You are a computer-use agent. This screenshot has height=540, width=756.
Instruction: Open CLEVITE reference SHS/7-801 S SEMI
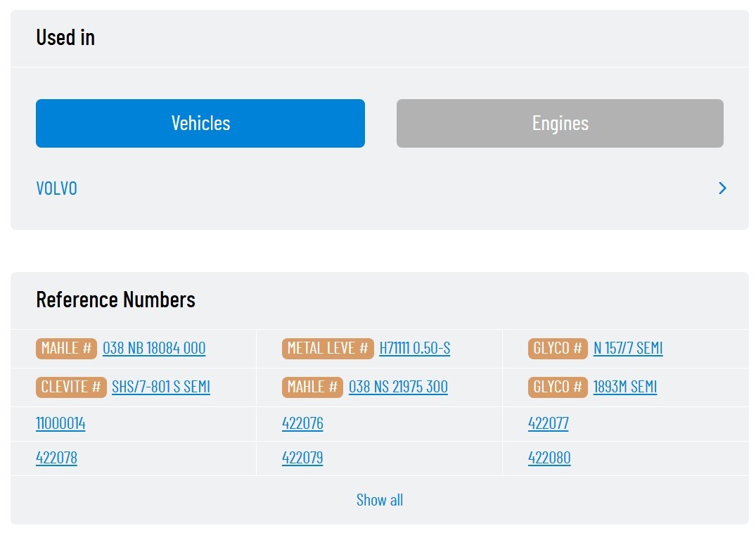coord(160,387)
